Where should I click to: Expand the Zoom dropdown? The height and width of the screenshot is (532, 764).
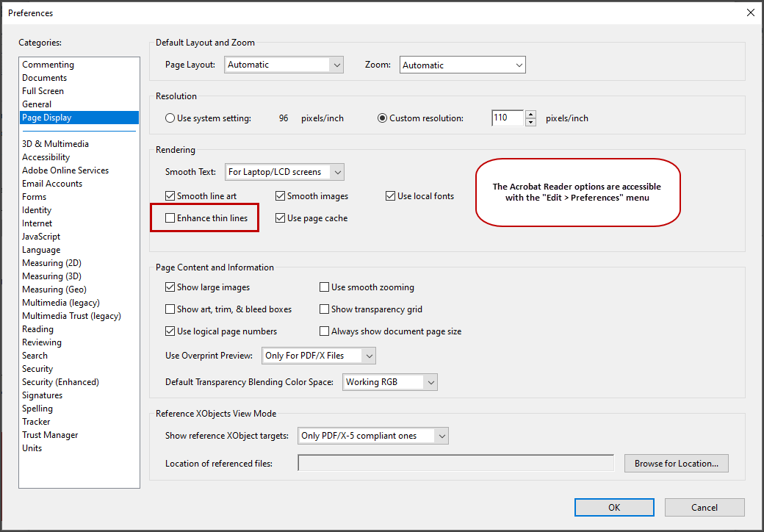tap(462, 65)
